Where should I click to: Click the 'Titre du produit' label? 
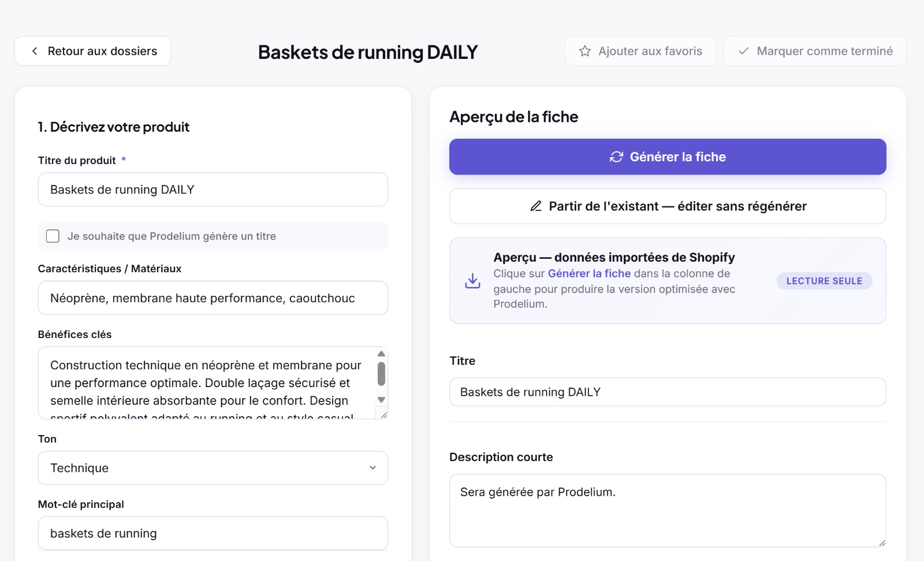tap(77, 161)
